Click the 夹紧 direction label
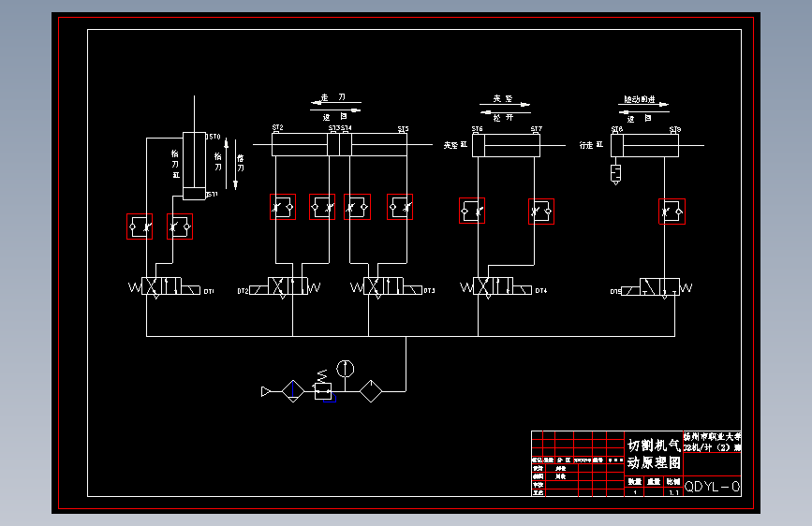Image resolution: width=812 pixels, height=526 pixels. [503, 98]
